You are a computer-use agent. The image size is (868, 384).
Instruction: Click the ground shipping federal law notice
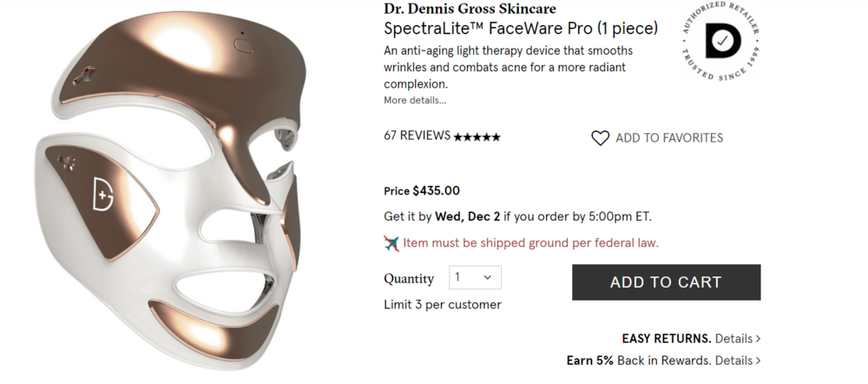point(530,242)
